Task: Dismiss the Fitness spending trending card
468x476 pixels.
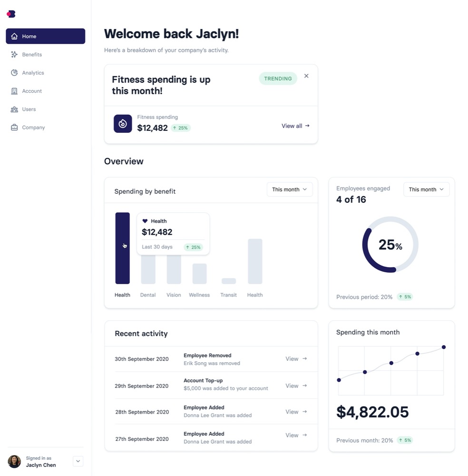Action: [x=306, y=76]
